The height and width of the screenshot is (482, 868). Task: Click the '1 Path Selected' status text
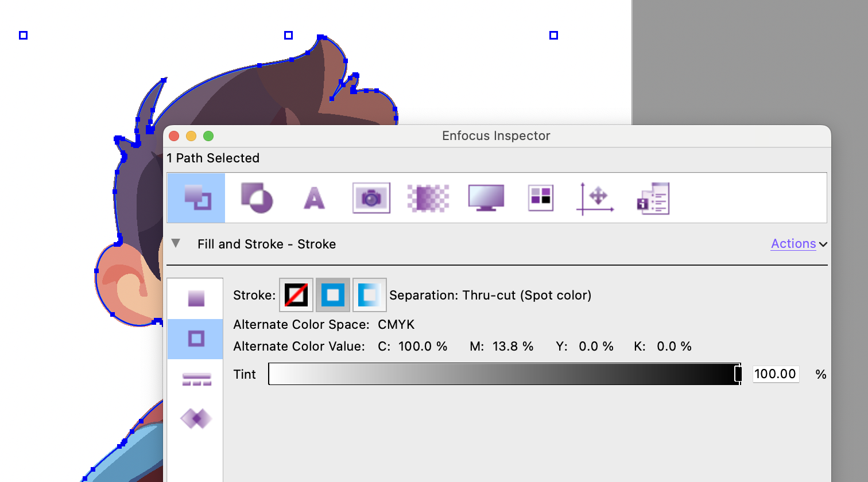213,158
